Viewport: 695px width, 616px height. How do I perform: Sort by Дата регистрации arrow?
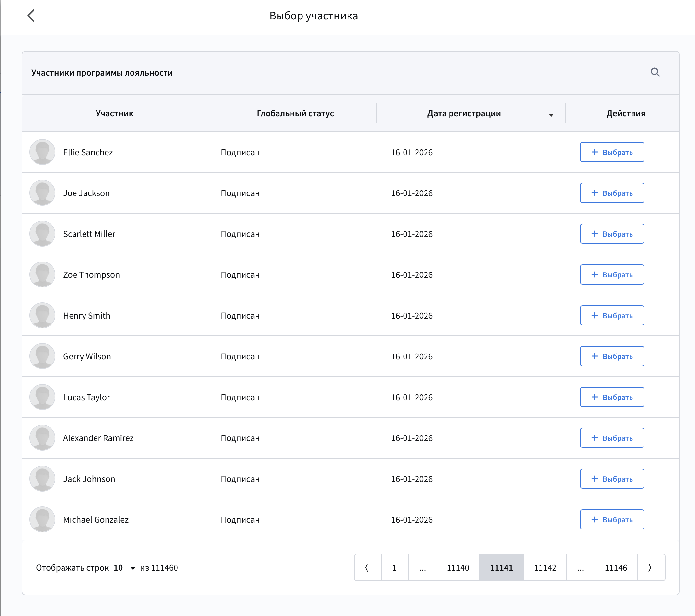click(551, 115)
